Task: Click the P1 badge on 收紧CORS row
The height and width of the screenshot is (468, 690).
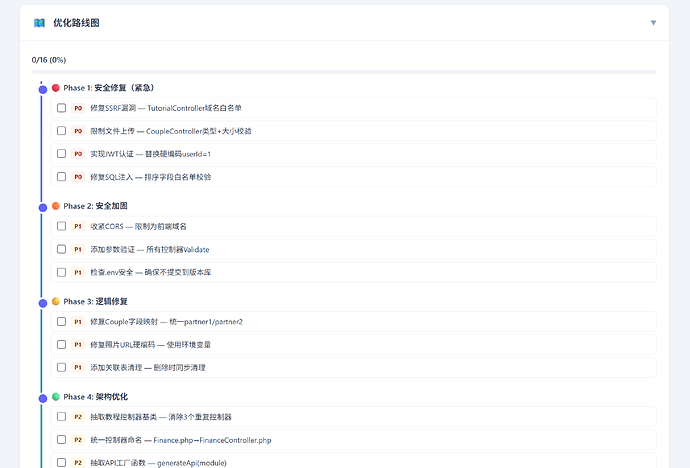Action: click(78, 227)
